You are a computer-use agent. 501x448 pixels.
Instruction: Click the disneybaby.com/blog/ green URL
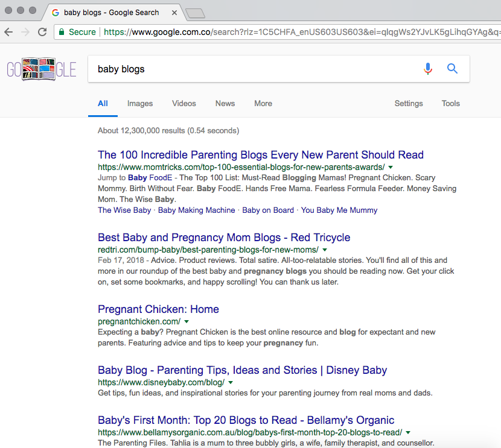161,383
